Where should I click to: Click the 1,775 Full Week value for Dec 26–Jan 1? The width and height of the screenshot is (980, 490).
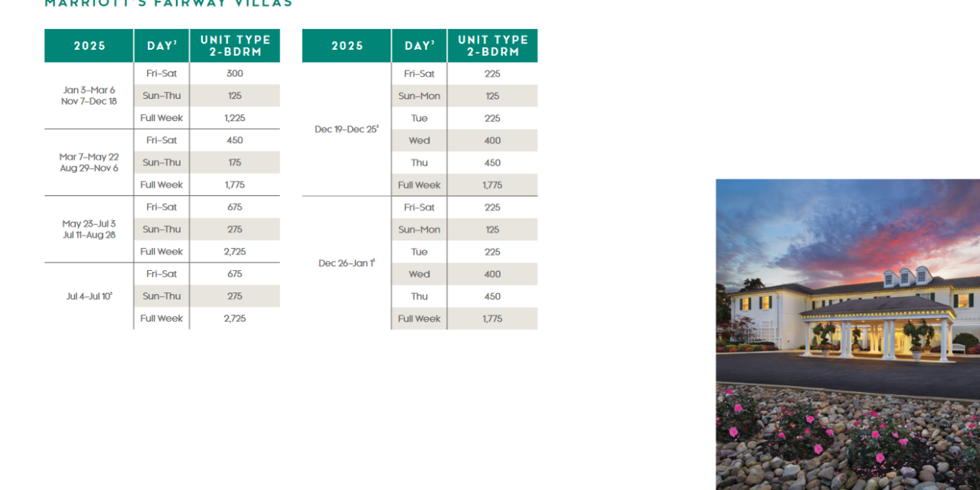(492, 318)
